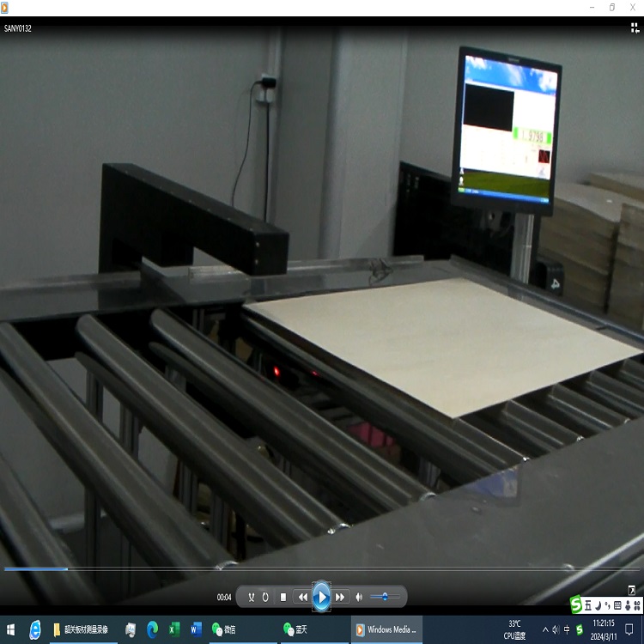Screen dimensions: 644x644
Task: Mute the player volume speaker
Action: tap(360, 597)
